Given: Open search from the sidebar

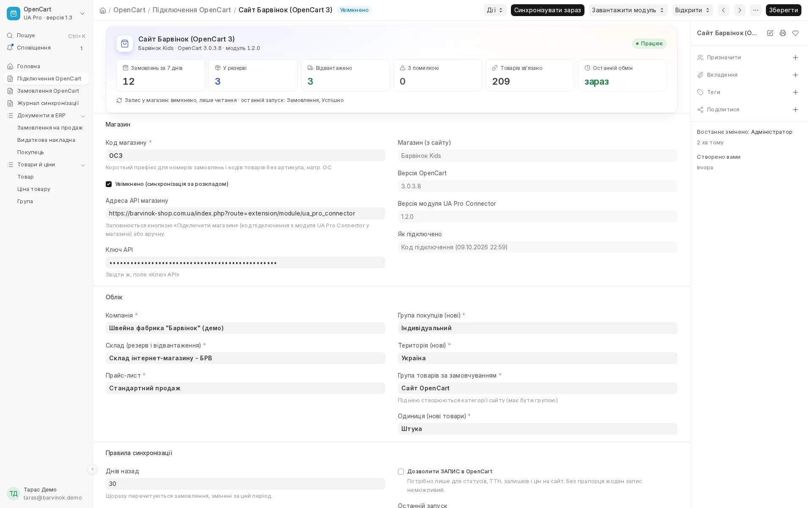Looking at the screenshot, I should 46,36.
